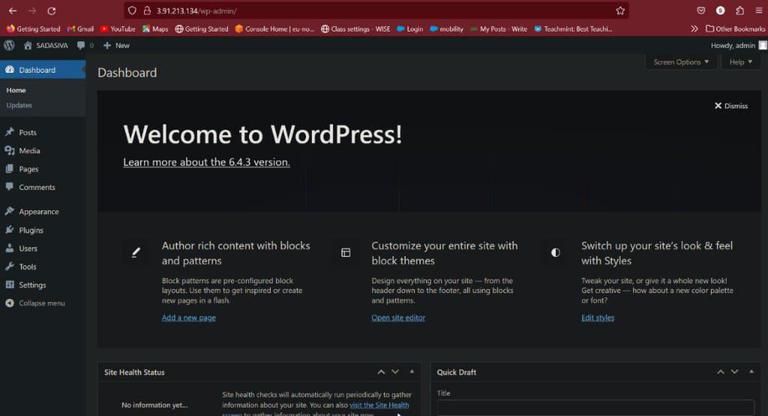768x416 pixels.
Task: Open the Gmail bookmark
Action: (80, 29)
